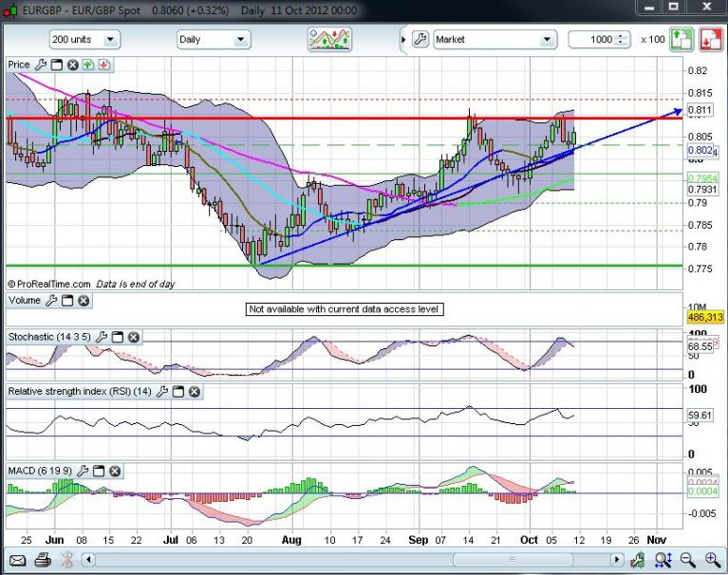Open the Daily timeframe dropdown
This screenshot has height=575, width=728.
[x=240, y=40]
